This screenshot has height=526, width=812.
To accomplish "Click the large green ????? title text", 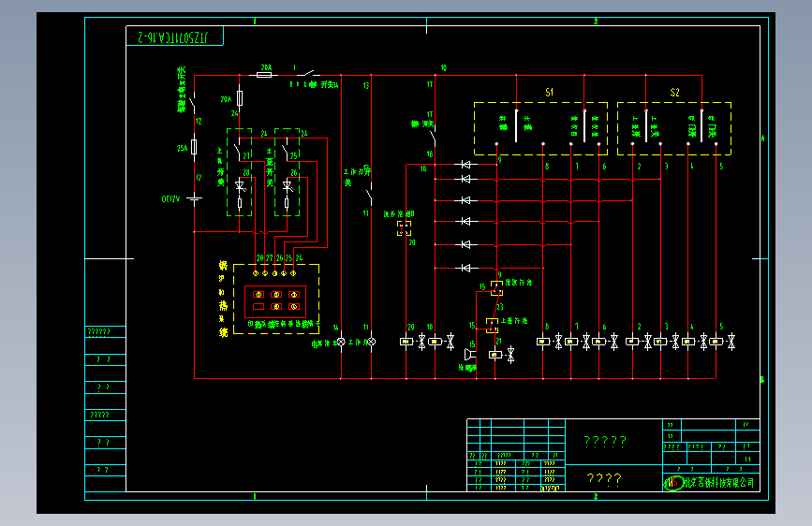I will 605,441.
